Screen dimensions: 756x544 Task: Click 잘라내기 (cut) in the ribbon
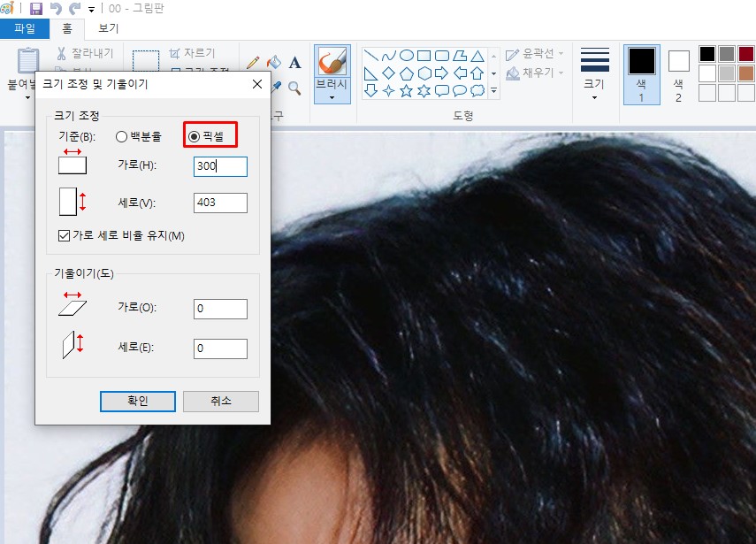(86, 53)
